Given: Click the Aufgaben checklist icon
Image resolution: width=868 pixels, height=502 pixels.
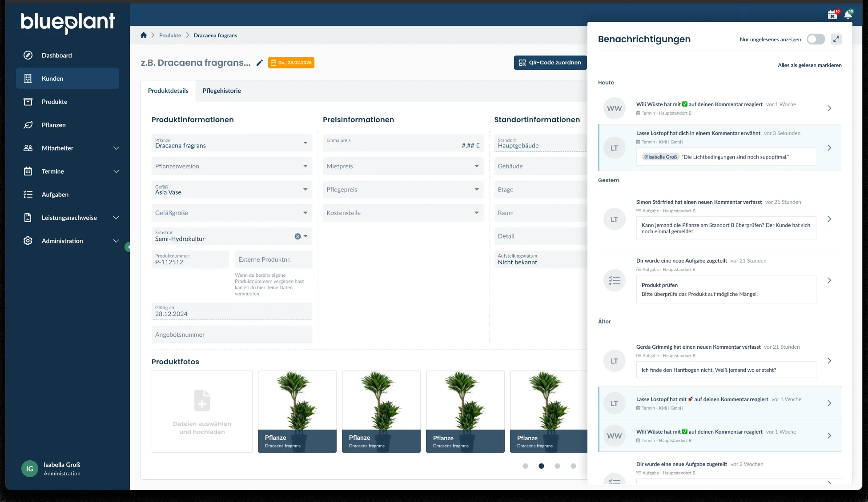Looking at the screenshot, I should pos(28,194).
